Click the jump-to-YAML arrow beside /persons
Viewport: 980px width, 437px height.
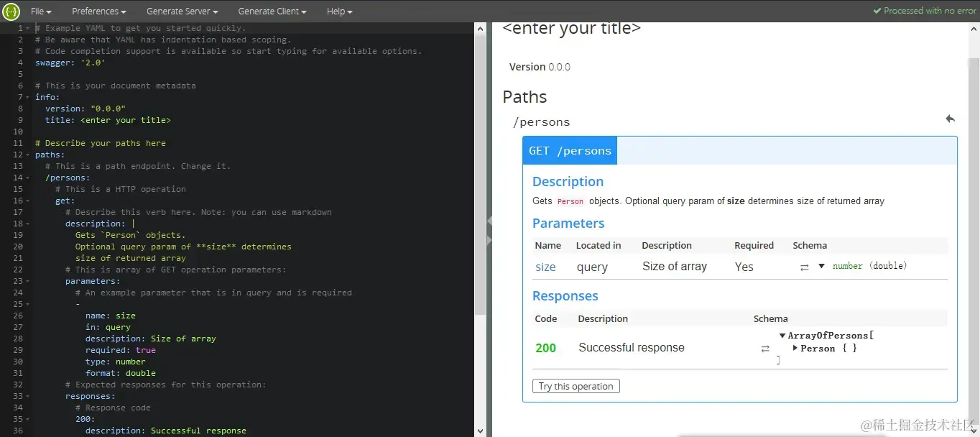pos(950,119)
